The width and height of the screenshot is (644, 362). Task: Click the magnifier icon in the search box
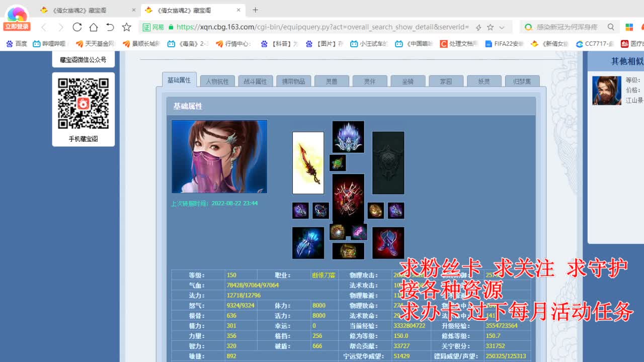(611, 27)
